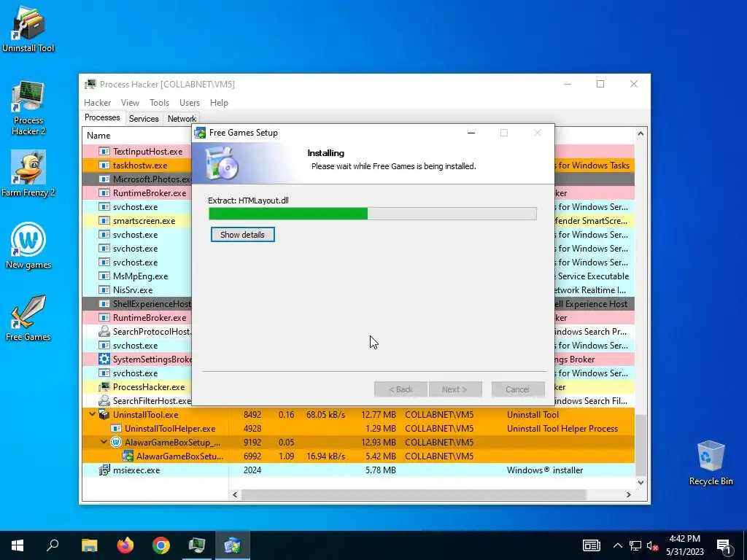Show hidden system tray icons
This screenshot has width=747, height=560.
point(617,545)
